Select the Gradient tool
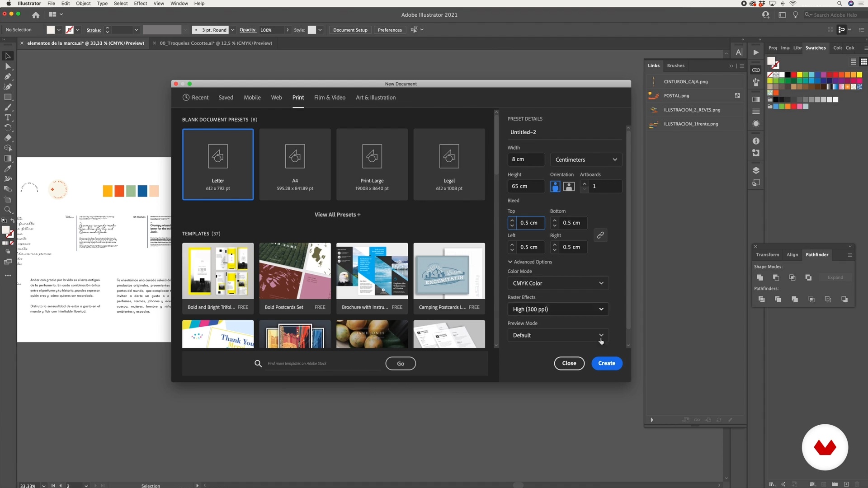The image size is (868, 488). (8, 159)
